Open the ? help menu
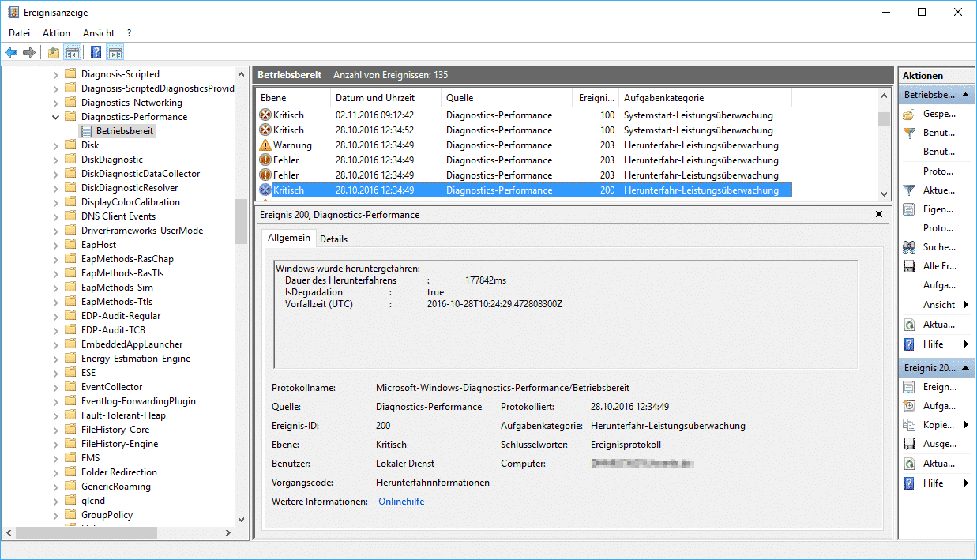977x560 pixels. [x=129, y=33]
